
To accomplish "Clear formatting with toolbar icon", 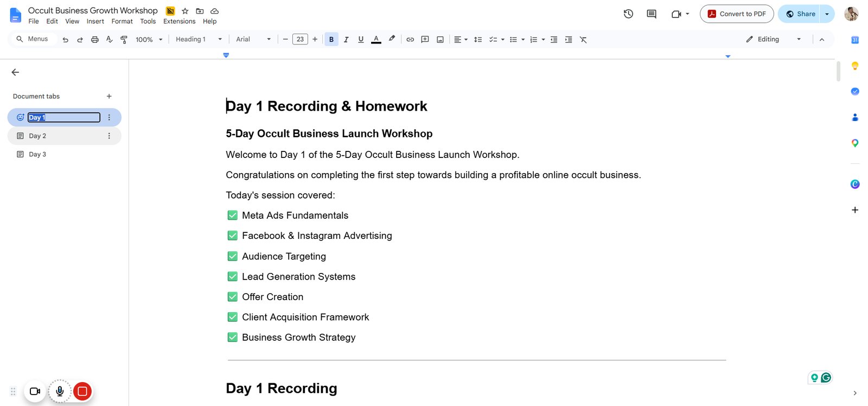I will pyautogui.click(x=583, y=40).
